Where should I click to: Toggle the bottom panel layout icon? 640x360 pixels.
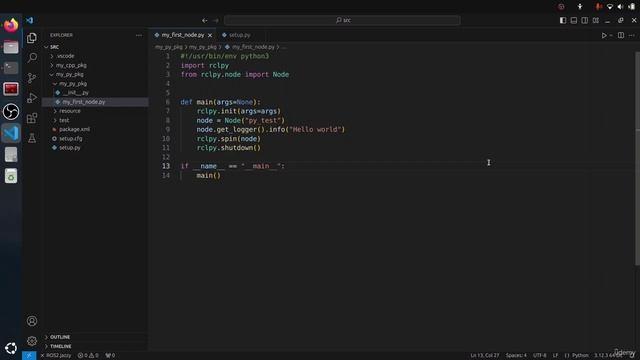(574, 20)
